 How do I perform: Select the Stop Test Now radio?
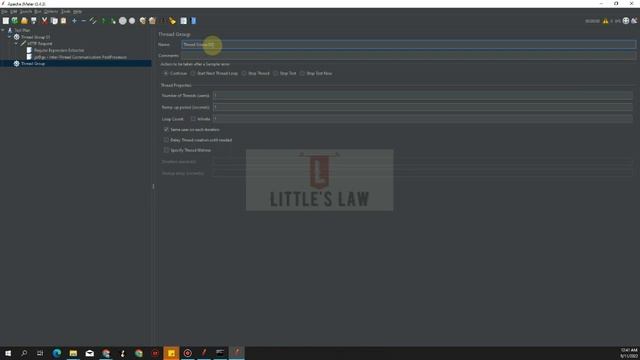302,73
